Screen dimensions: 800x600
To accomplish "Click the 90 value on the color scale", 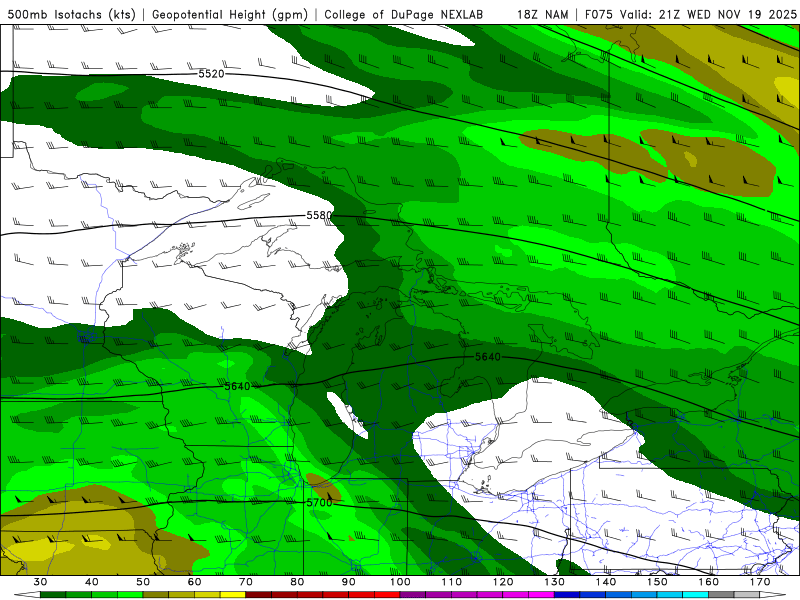I will coord(348,582).
